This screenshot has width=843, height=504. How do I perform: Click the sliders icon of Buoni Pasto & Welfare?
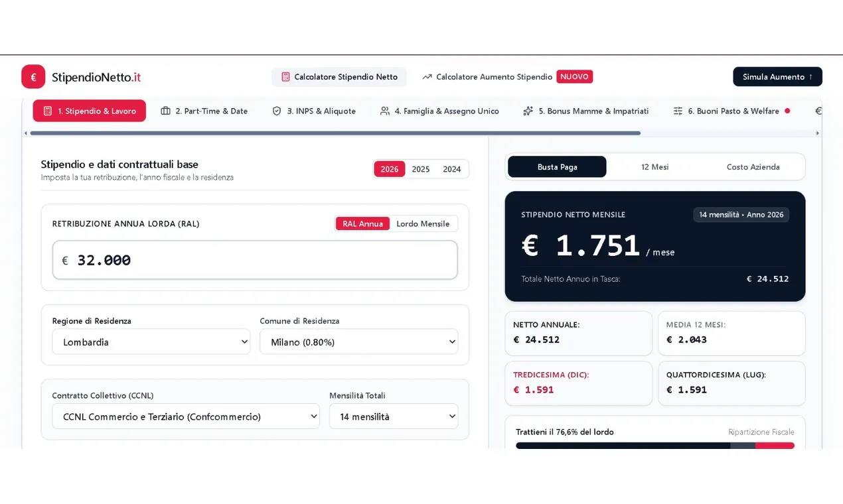click(x=678, y=111)
